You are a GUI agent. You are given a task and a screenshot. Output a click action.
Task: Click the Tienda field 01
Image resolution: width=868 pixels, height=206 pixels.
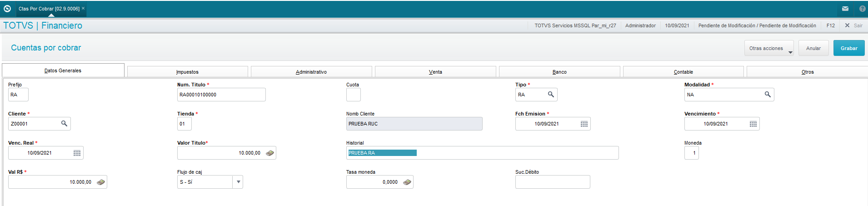[x=185, y=124]
